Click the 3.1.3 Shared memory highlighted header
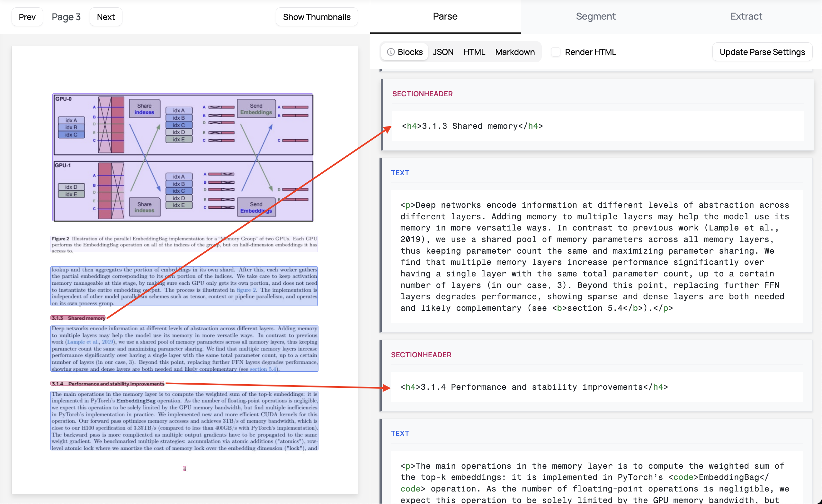The width and height of the screenshot is (822, 504). point(78,318)
